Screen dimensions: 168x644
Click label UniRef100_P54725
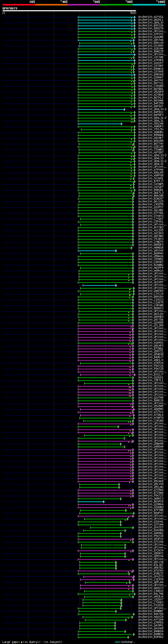pos(151,369)
